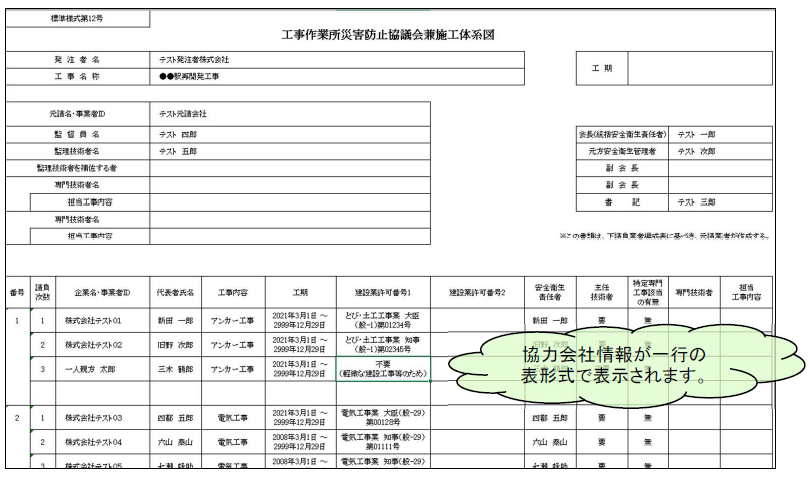
Task: Click 新田 一郎 in the 安全衛生責任者 column
Action: click(x=550, y=320)
